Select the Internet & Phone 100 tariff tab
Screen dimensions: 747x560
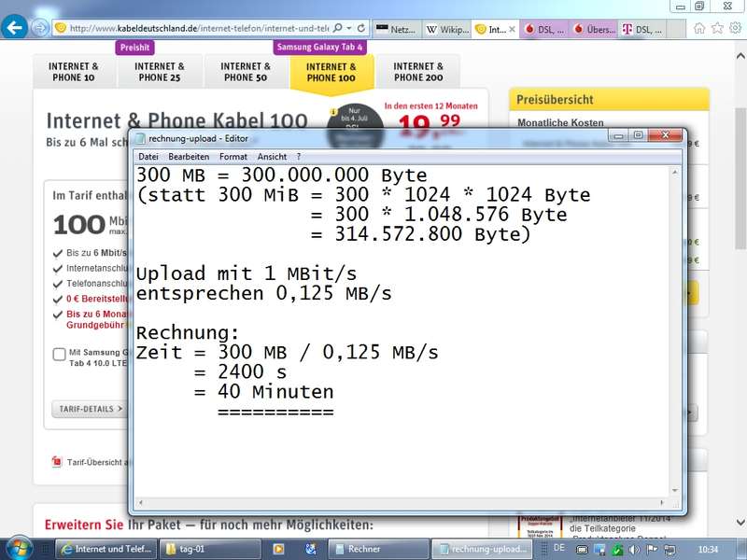click(331, 73)
